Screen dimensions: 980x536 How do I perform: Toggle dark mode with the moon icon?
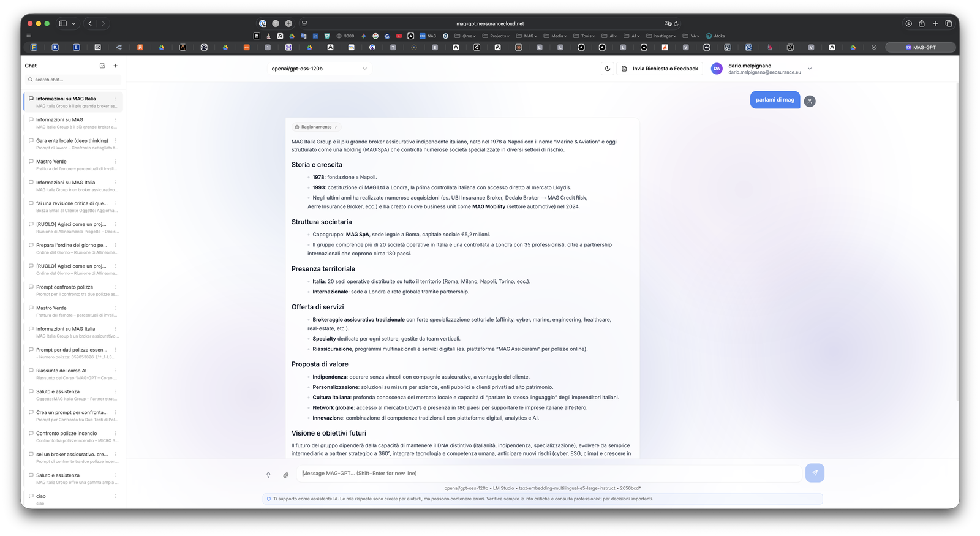click(x=608, y=69)
